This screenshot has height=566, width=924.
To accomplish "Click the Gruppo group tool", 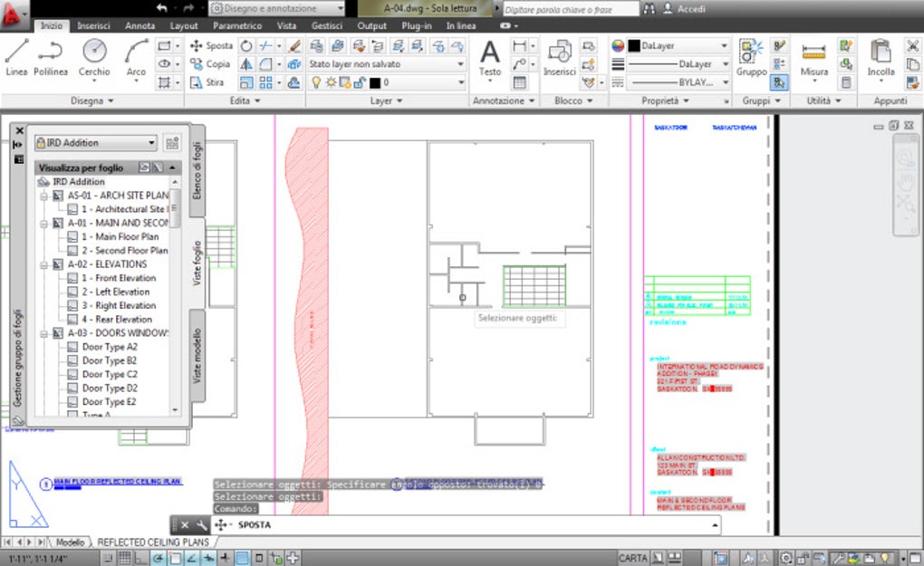I will click(x=751, y=57).
